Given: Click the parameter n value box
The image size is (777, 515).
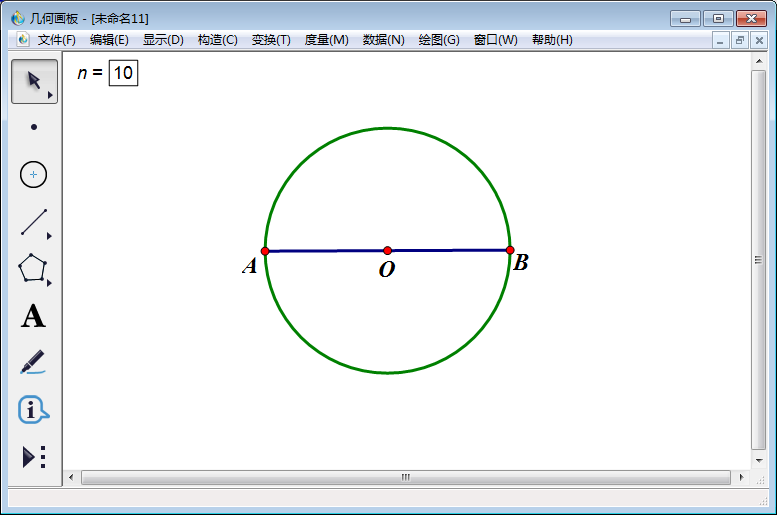Looking at the screenshot, I should pos(123,73).
